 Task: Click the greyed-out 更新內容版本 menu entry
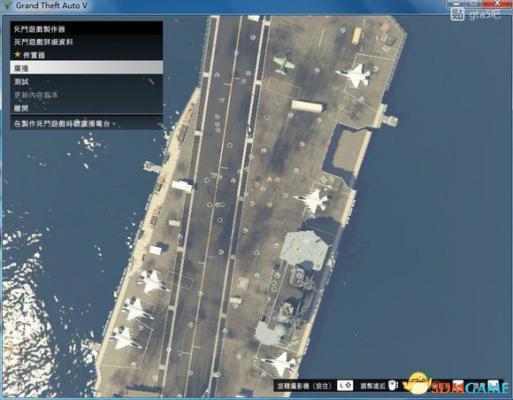tap(87, 95)
